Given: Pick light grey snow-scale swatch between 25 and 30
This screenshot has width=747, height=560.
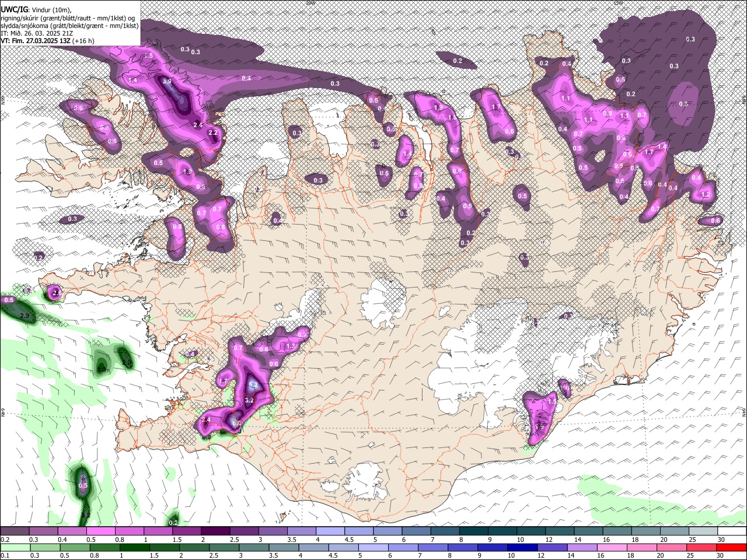Looking at the screenshot, I should pyautogui.click(x=703, y=531).
